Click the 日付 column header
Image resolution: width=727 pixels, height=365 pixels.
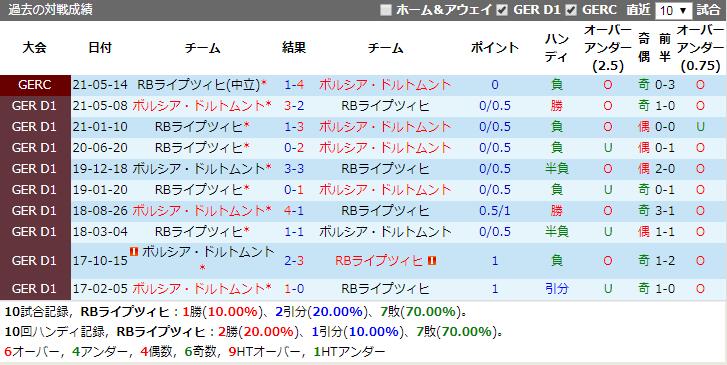click(x=100, y=47)
